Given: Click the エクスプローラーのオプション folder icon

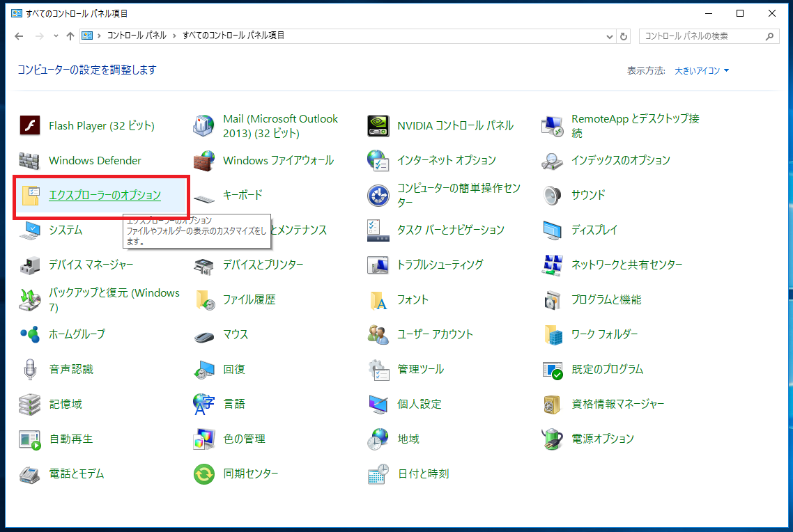Looking at the screenshot, I should pos(31,196).
